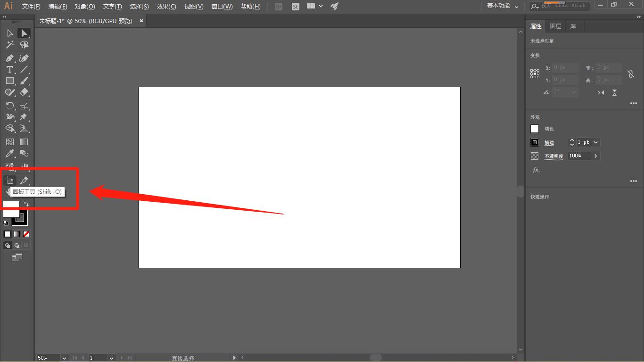Screen dimensions: 644x362
Task: Choose the Eraser tool
Action: coord(24,92)
